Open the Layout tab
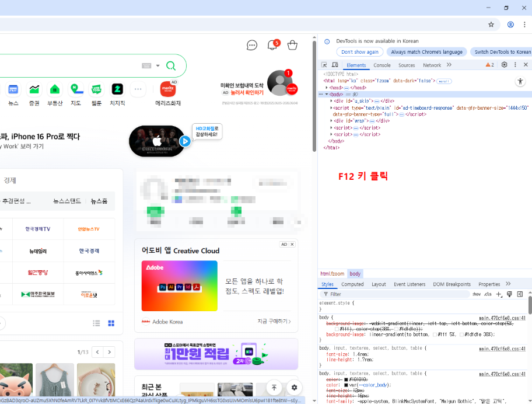This screenshot has width=532, height=404. tap(379, 284)
